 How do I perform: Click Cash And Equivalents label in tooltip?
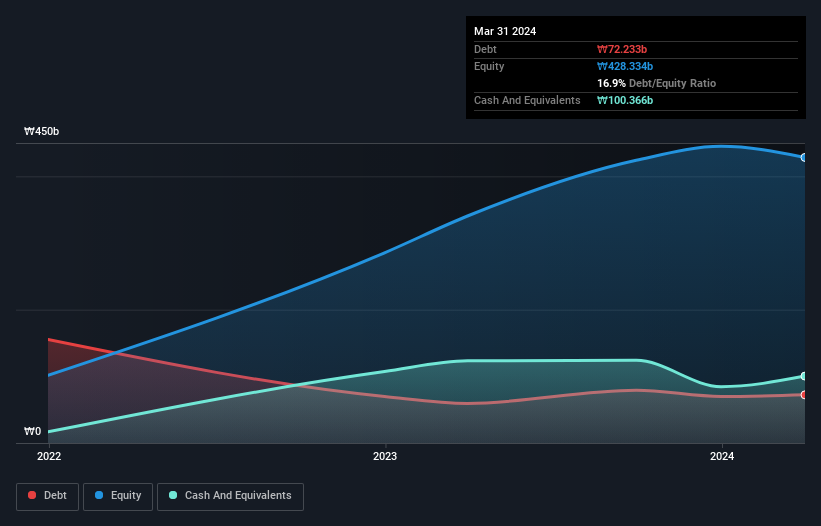tap(527, 100)
